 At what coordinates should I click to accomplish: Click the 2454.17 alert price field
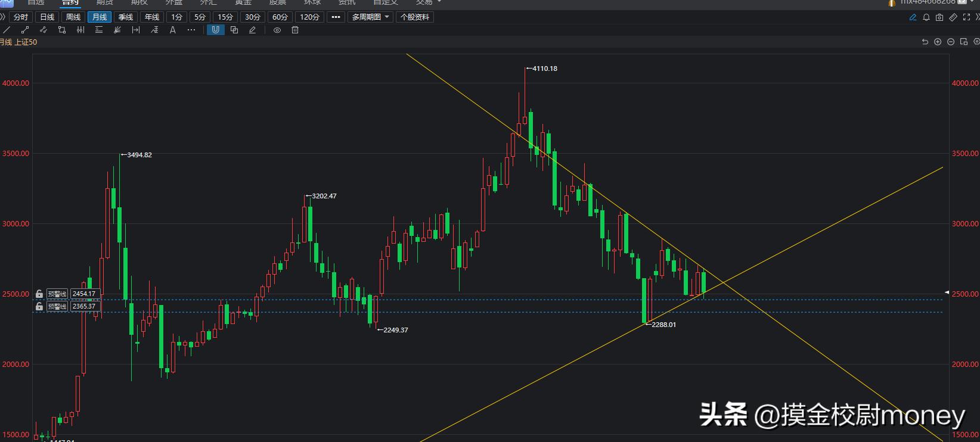click(84, 294)
